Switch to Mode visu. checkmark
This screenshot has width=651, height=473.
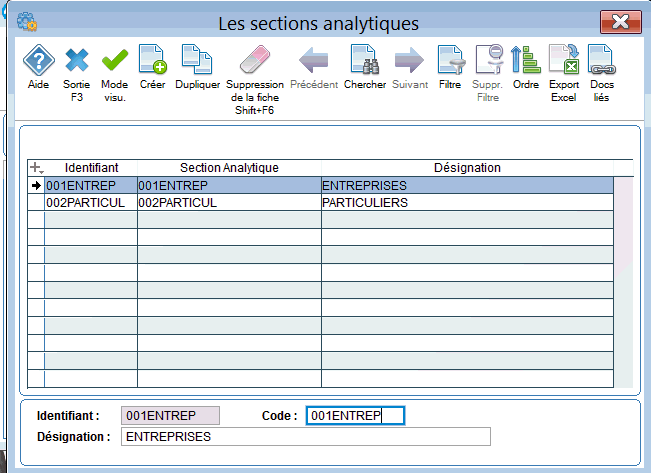[x=115, y=60]
